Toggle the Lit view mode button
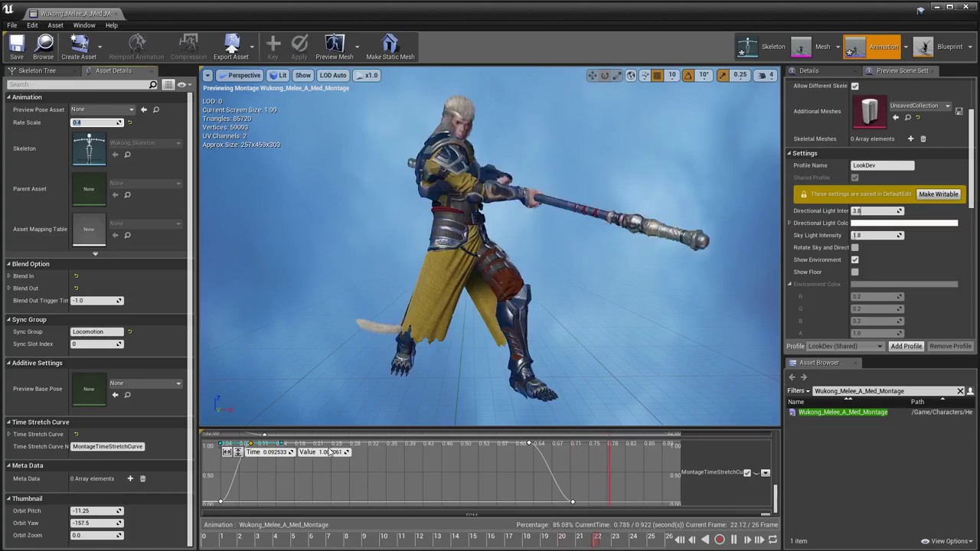Viewport: 980px width, 551px height. tap(278, 75)
